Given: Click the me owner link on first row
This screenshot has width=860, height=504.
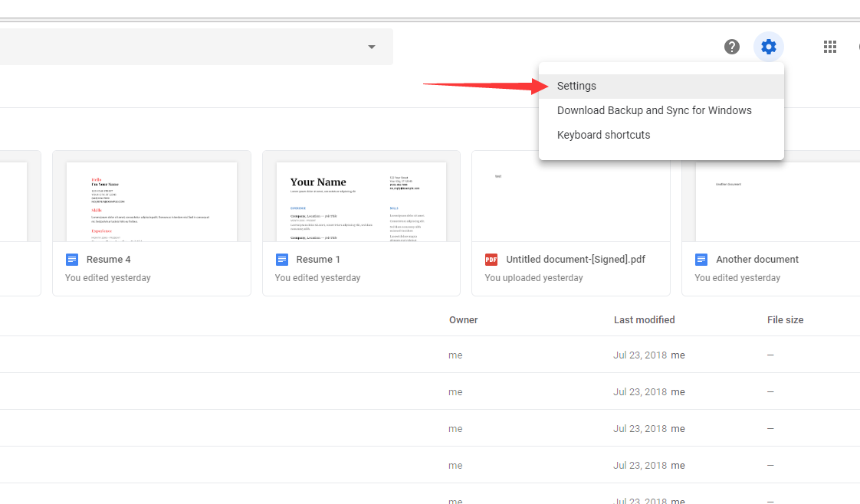Looking at the screenshot, I should click(x=455, y=355).
